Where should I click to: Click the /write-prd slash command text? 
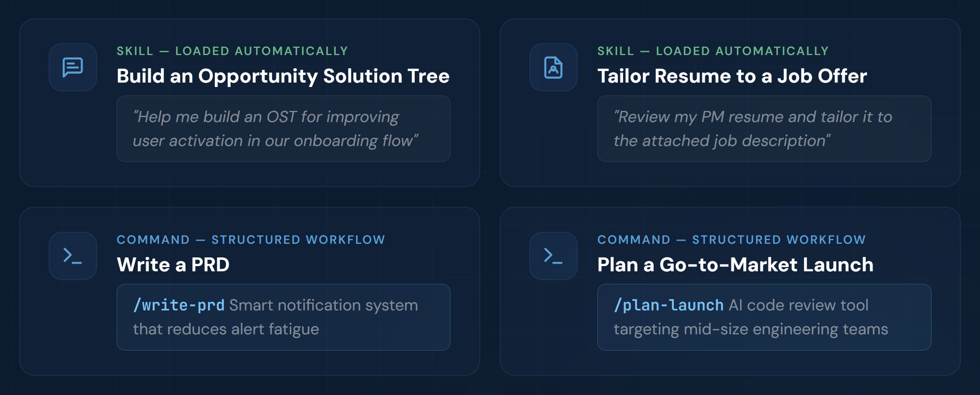[x=179, y=304]
